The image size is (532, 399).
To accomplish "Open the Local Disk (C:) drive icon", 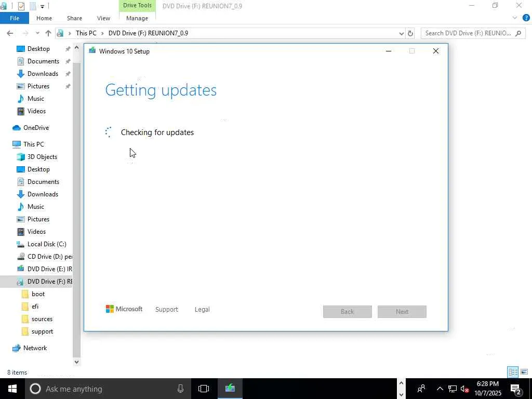I will (x=21, y=244).
